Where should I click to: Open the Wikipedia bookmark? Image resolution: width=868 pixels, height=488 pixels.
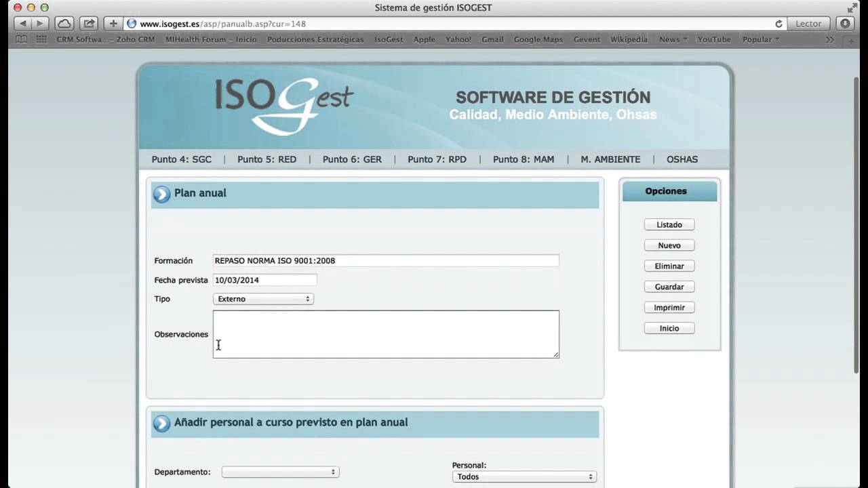[629, 39]
